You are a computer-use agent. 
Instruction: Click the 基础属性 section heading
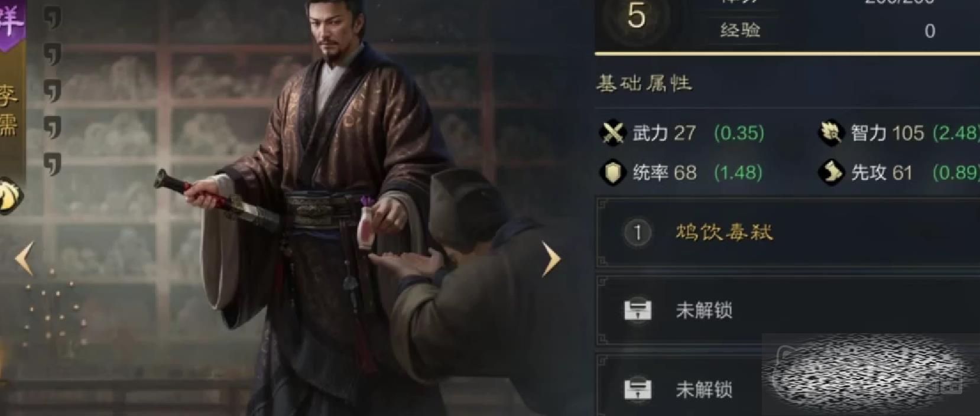tap(644, 83)
